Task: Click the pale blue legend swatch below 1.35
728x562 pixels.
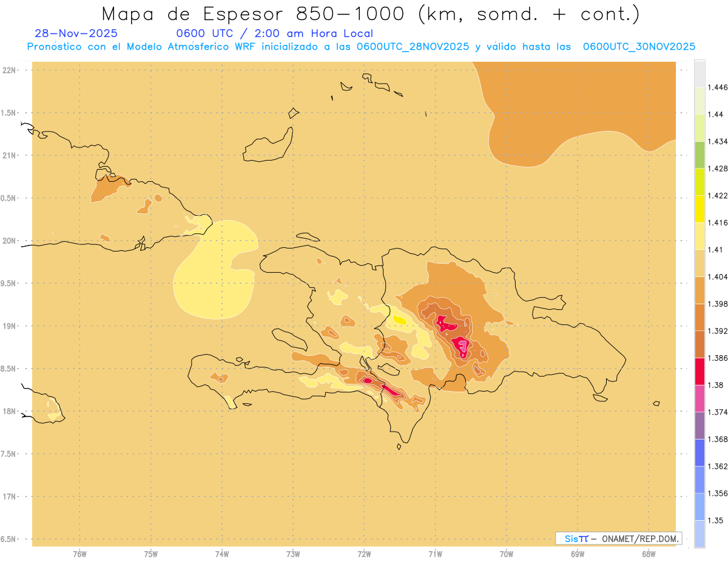Action: point(699,534)
